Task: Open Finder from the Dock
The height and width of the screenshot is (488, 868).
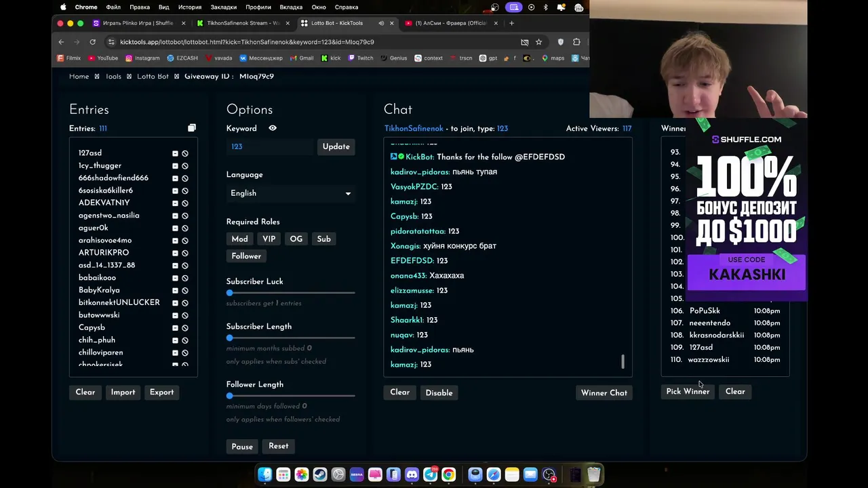Action: 265,474
